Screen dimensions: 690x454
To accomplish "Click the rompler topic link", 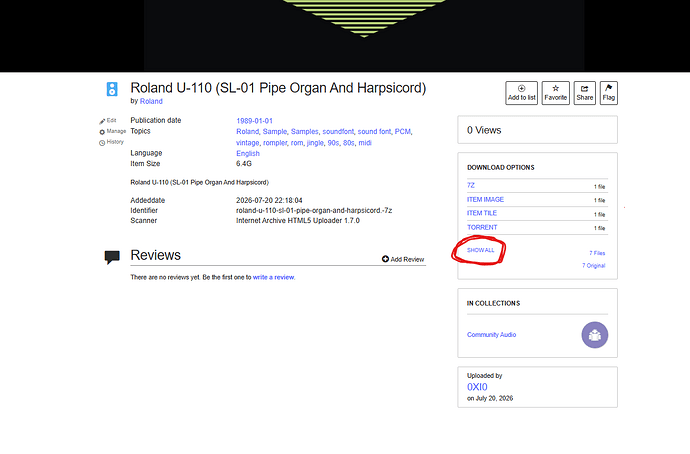I will (275, 143).
